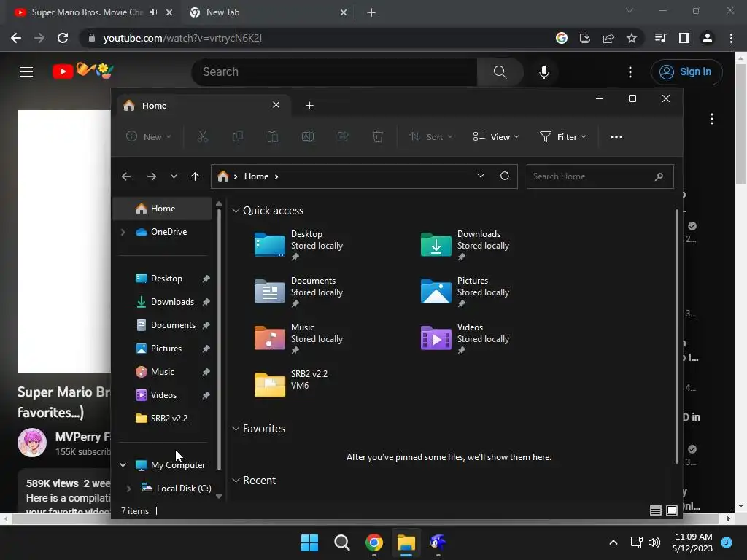Open recent locations chevron beside forward arrow
The image size is (747, 560).
(x=174, y=176)
